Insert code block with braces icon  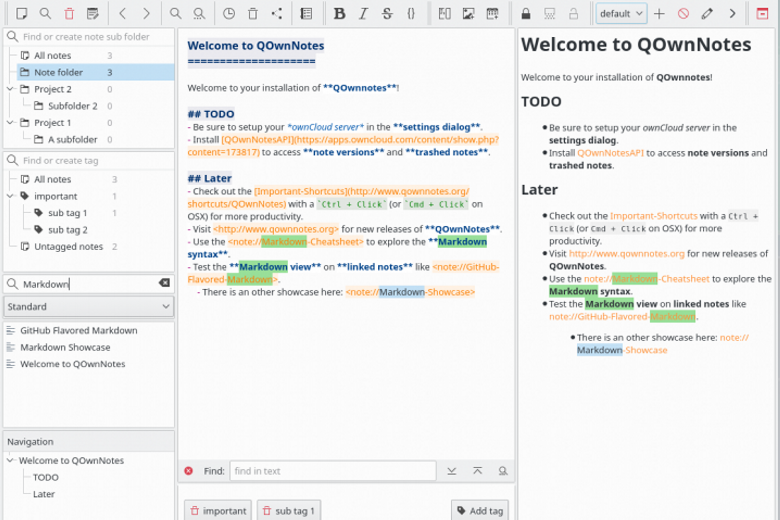click(411, 13)
